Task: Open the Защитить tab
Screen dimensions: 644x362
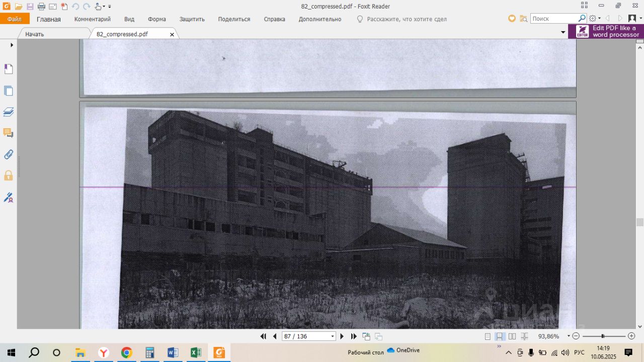Action: 192,19
